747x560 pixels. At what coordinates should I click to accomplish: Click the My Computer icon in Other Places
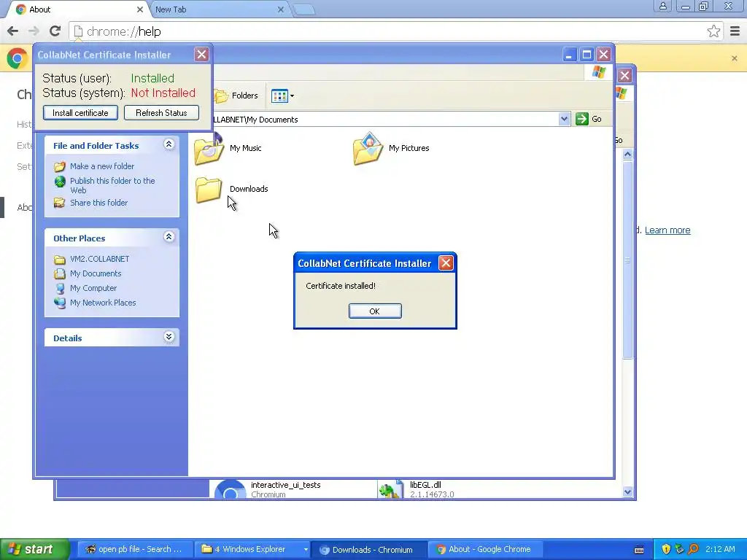click(60, 288)
